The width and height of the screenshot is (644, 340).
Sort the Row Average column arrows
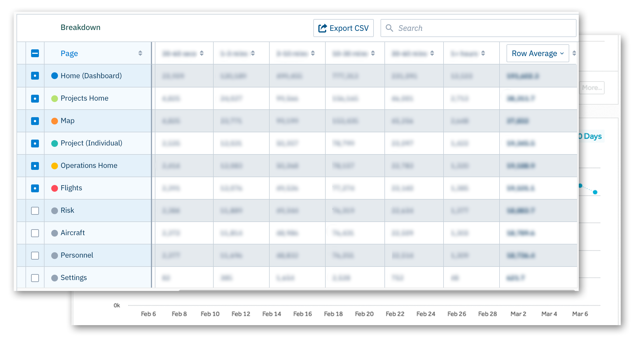(574, 53)
